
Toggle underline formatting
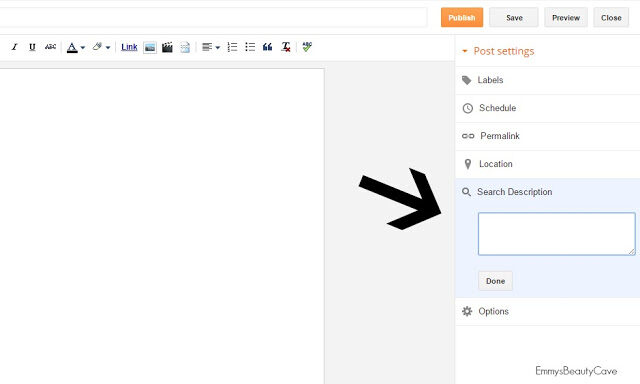tap(32, 47)
